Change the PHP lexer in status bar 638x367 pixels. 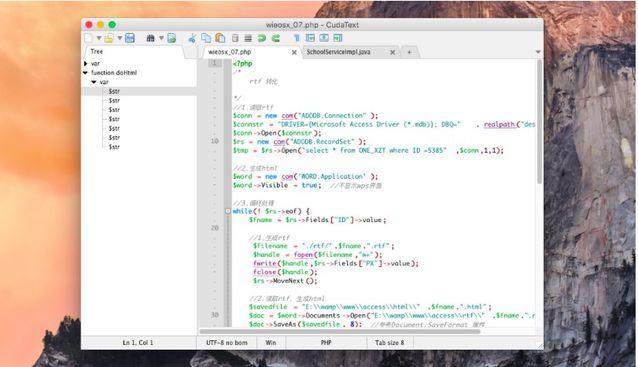pyautogui.click(x=326, y=343)
